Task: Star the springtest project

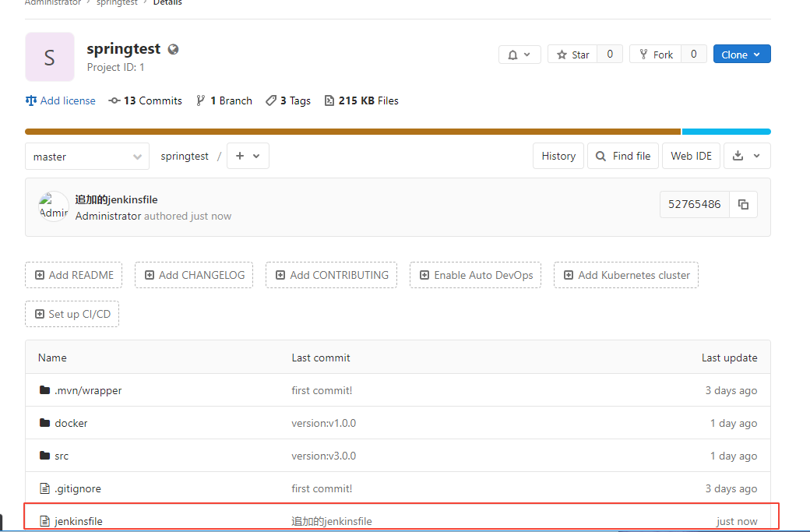Action: coord(572,55)
